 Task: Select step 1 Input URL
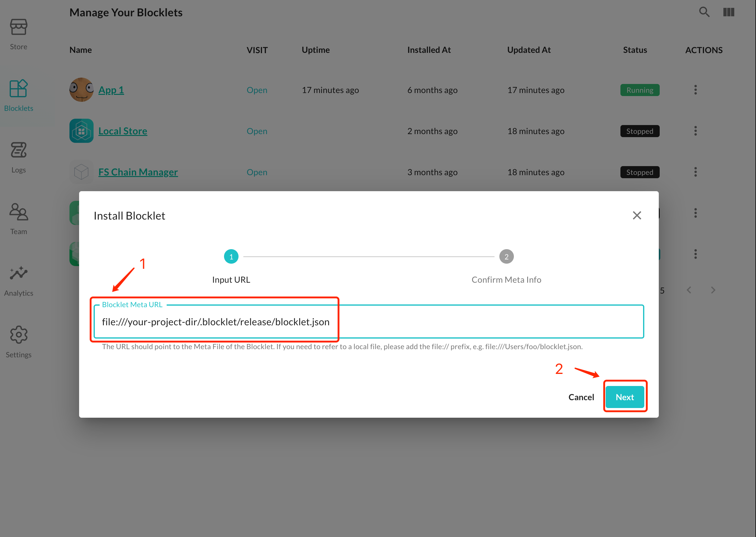(231, 257)
